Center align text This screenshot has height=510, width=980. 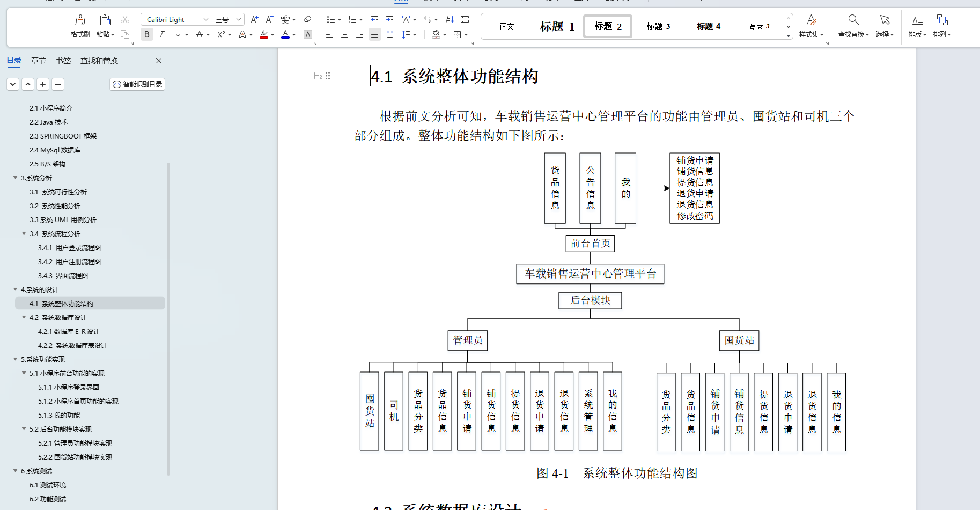coord(344,34)
